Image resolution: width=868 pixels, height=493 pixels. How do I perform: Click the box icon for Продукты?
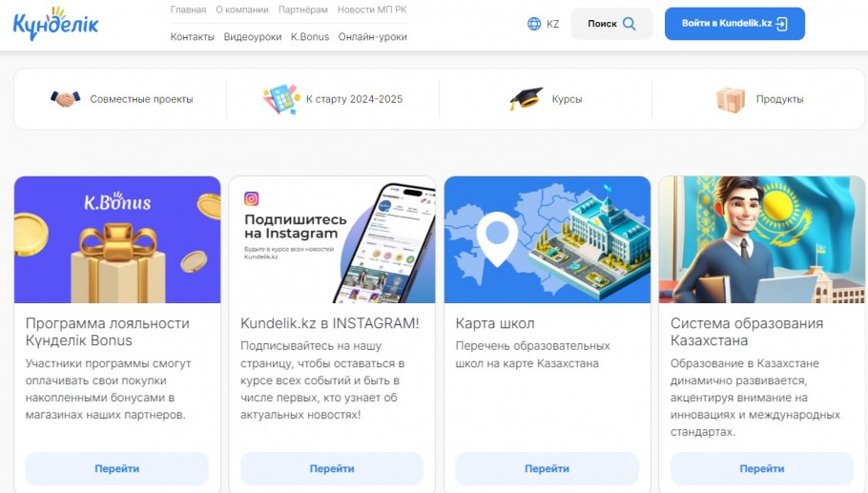coord(730,99)
